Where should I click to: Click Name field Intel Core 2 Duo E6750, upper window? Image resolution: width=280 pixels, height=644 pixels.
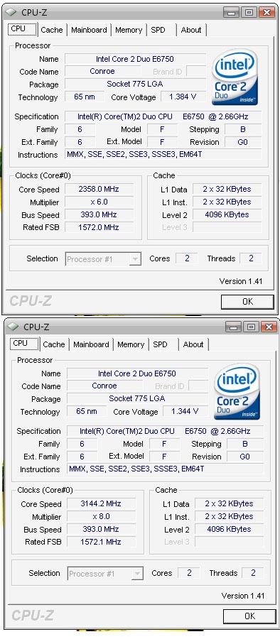click(135, 59)
